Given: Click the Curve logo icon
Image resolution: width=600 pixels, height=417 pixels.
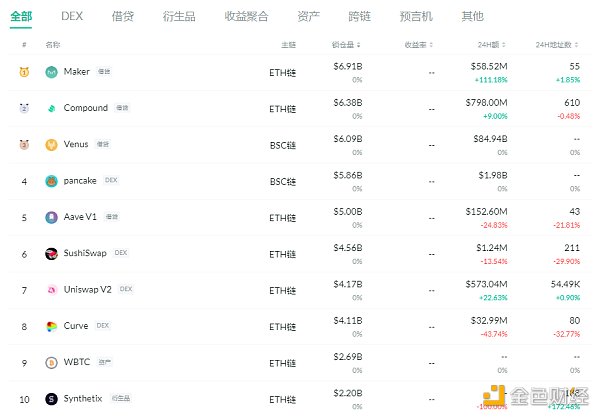Looking at the screenshot, I should (51, 326).
